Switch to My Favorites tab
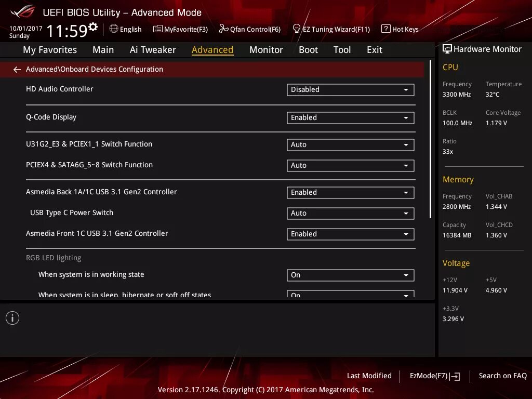 [50, 50]
